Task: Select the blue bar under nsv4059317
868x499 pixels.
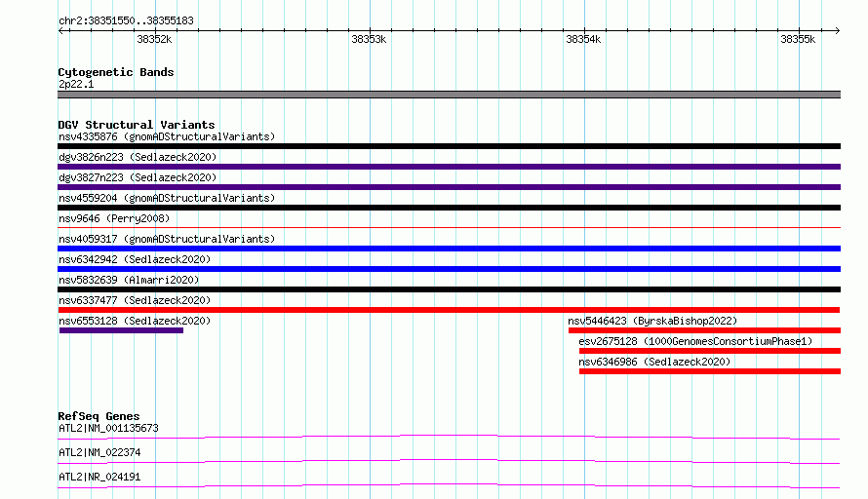Action: pos(449,249)
